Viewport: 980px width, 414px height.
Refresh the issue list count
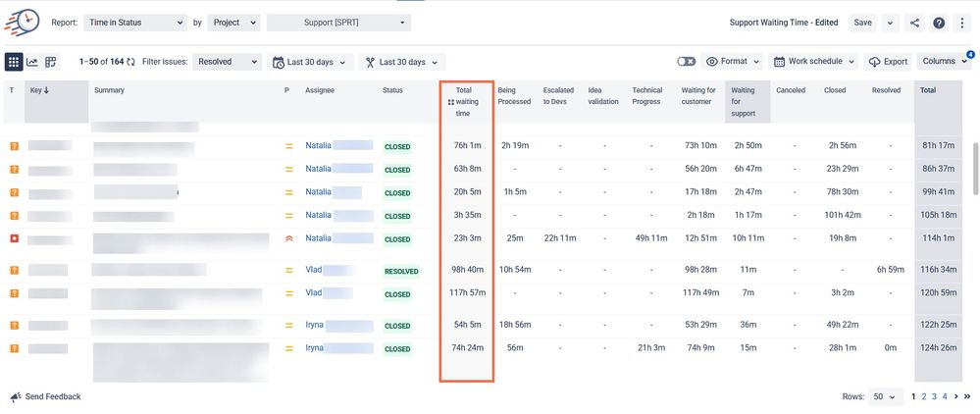tap(130, 62)
